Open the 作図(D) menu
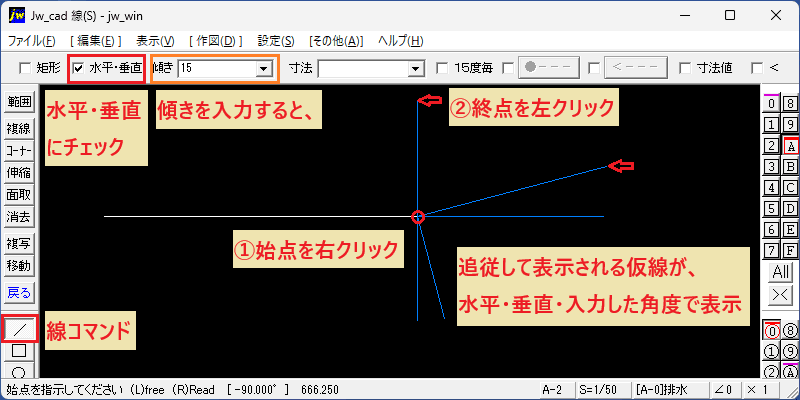Screen dimensions: 800x400 tap(216, 41)
